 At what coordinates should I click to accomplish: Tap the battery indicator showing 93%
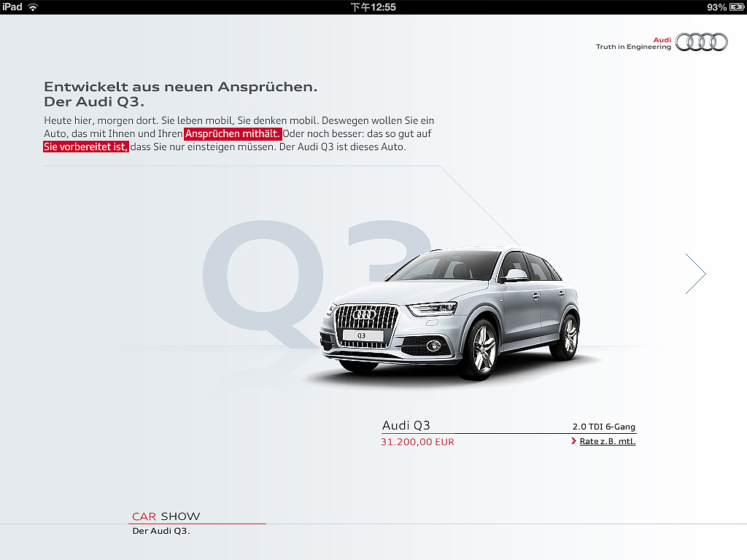pyautogui.click(x=727, y=7)
